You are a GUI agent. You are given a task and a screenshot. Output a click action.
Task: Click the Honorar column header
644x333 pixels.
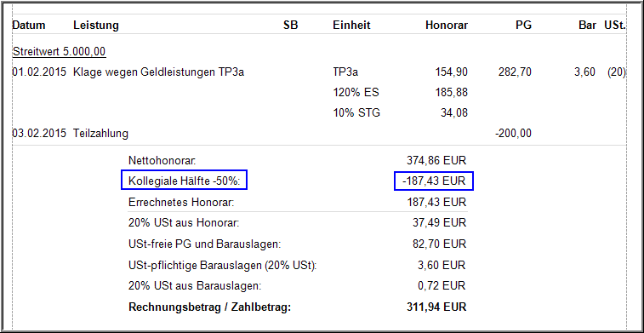point(447,26)
